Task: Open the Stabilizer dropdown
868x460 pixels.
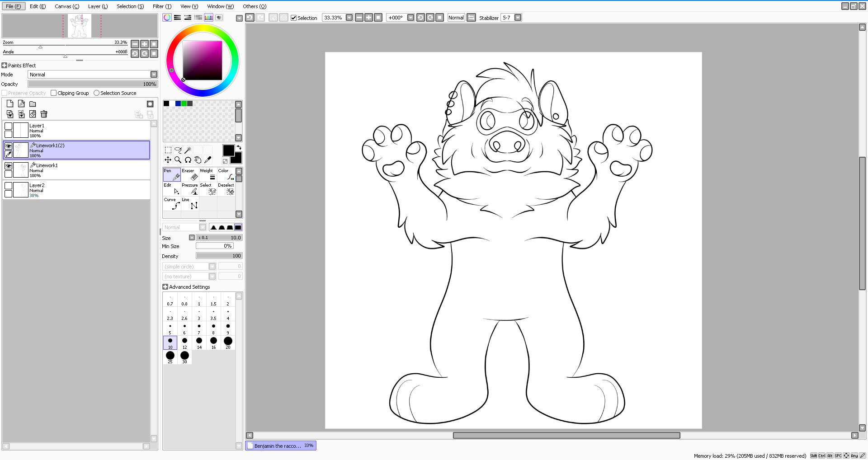Action: pyautogui.click(x=518, y=18)
